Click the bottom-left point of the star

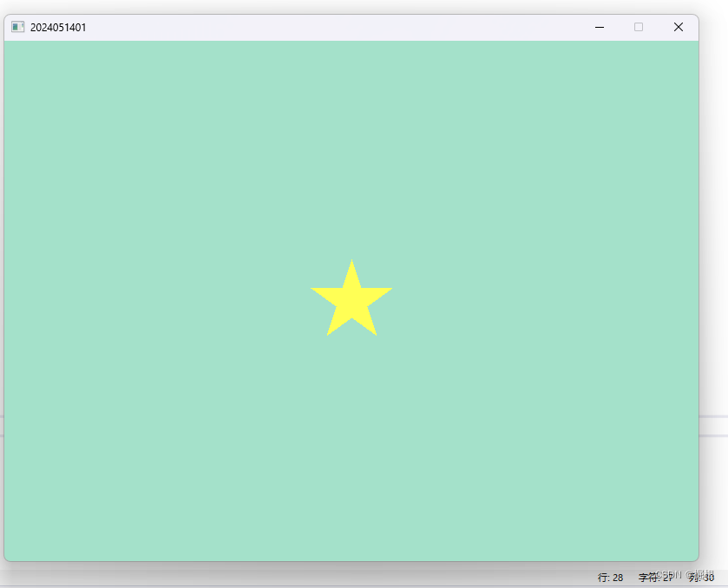pos(327,334)
